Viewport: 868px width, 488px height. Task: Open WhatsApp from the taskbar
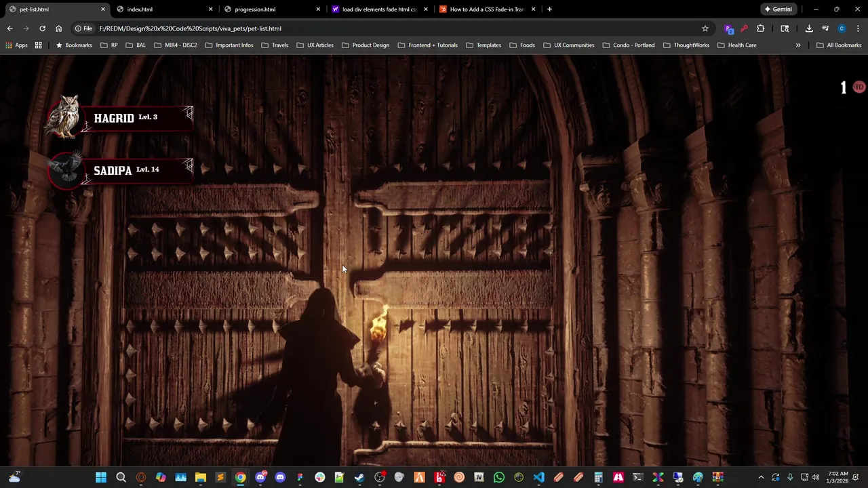pyautogui.click(x=499, y=477)
